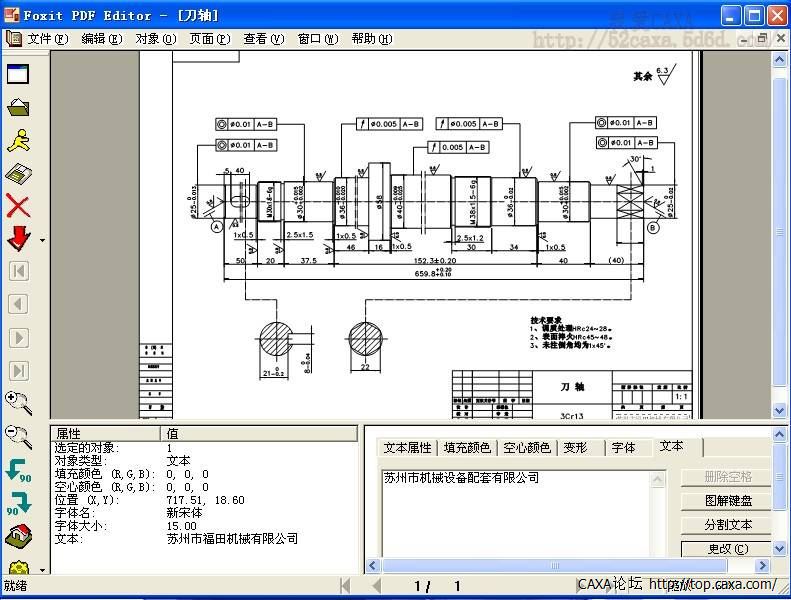Click first page button in status bar

346,586
